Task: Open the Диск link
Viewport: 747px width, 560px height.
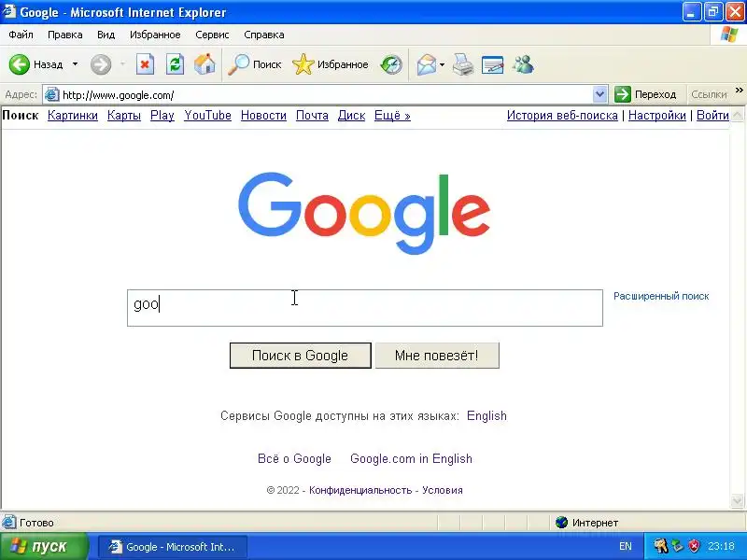Action: 351,115
